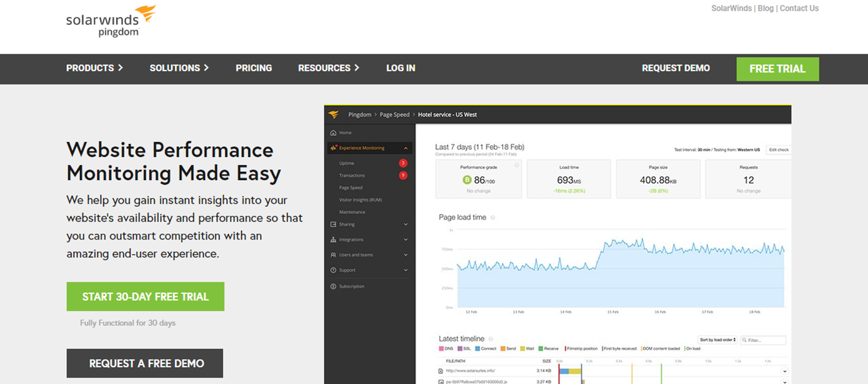This screenshot has width=868, height=384.
Task: Click the Requests 12 card
Action: (748, 180)
